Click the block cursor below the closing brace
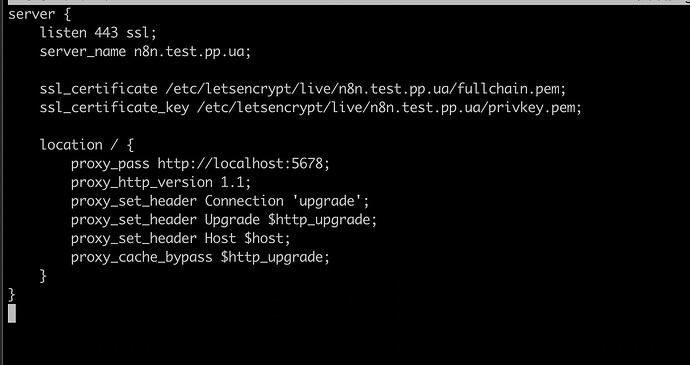The width and height of the screenshot is (690, 365). [12, 313]
